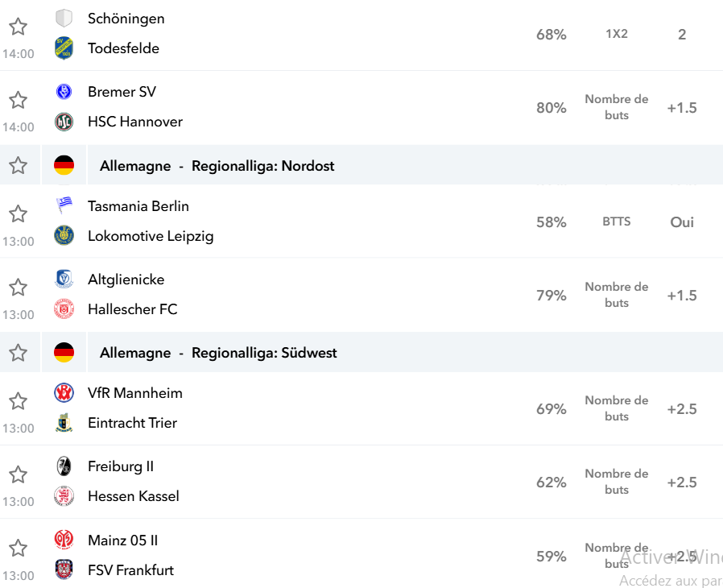Screen dimensions: 723x588
Task: Toggle favorite star for Bremer SV match
Action: pos(18,100)
